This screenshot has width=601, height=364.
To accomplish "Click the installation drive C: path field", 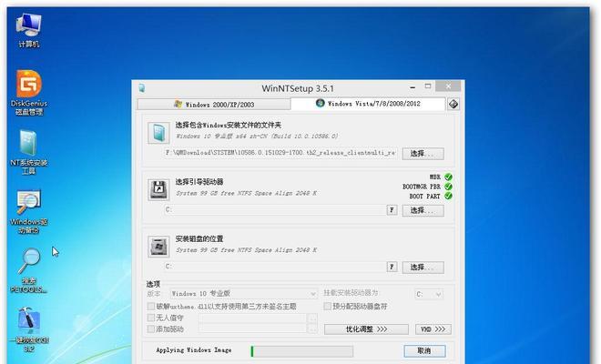I will 274,267.
